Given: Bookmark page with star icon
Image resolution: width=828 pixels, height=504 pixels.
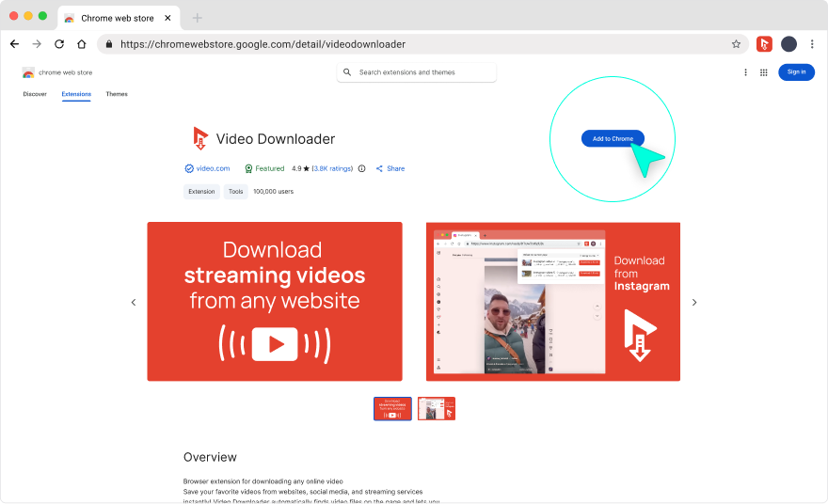Looking at the screenshot, I should 736,44.
